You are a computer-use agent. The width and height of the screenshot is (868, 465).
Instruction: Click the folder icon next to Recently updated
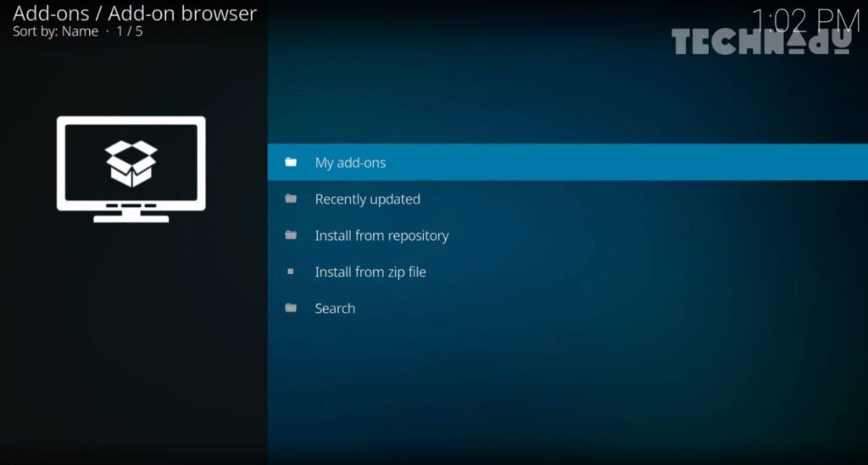[x=291, y=199]
